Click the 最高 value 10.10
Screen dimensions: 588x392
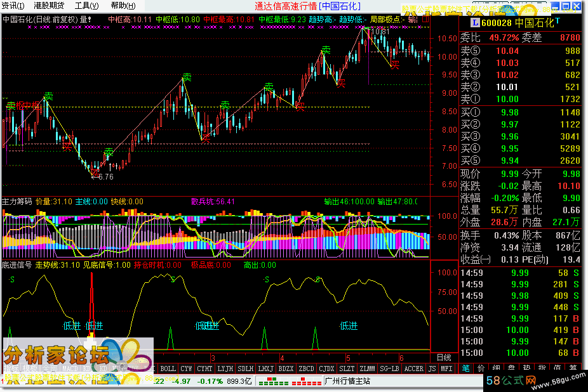pyautogui.click(x=568, y=186)
